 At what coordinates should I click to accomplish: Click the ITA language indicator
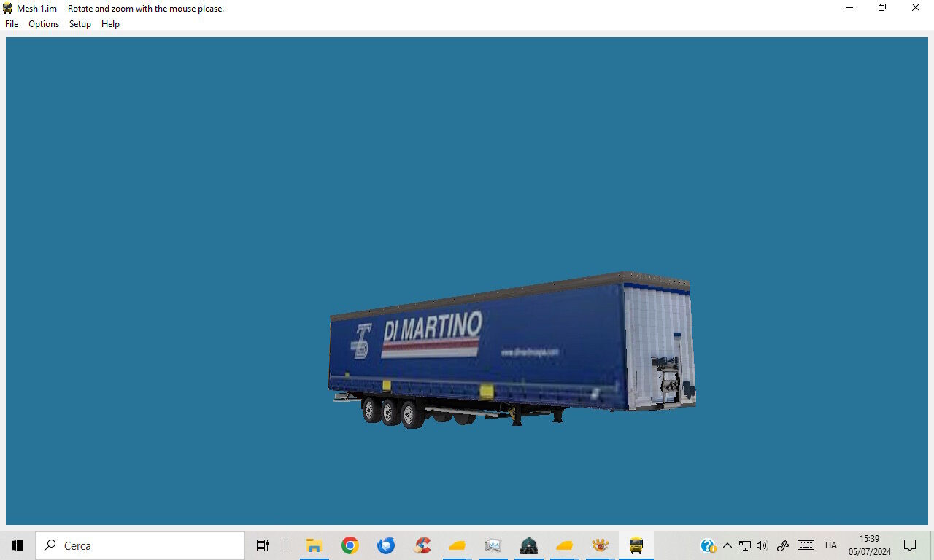pos(831,545)
